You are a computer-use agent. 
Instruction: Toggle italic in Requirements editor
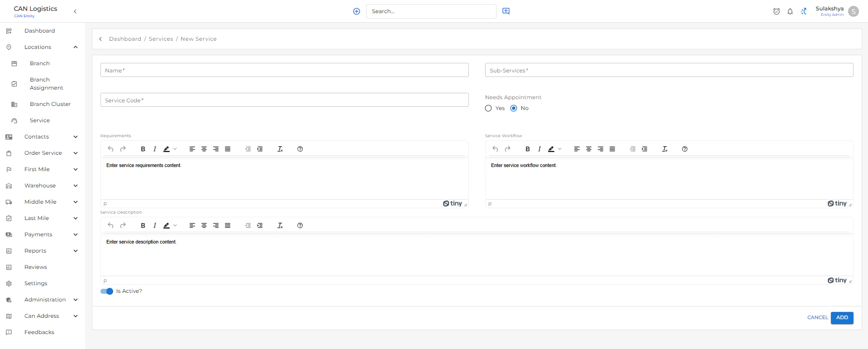tap(155, 149)
